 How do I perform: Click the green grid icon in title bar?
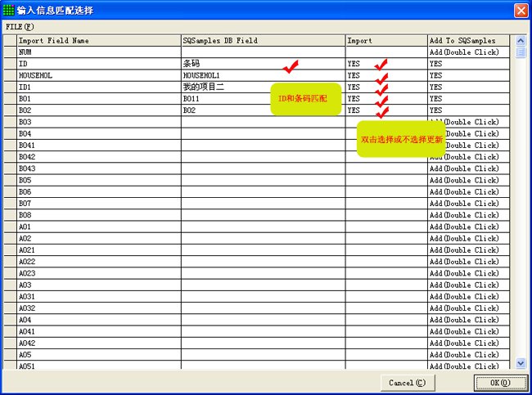click(9, 10)
